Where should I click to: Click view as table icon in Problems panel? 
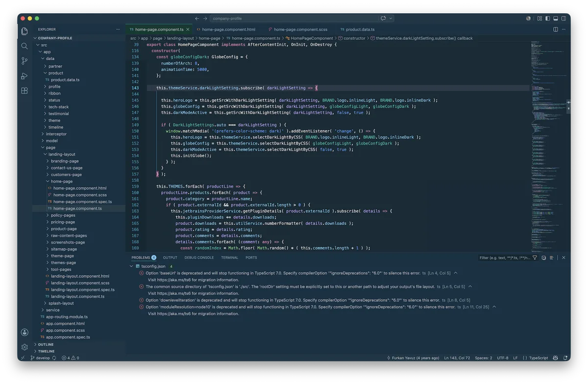point(552,257)
